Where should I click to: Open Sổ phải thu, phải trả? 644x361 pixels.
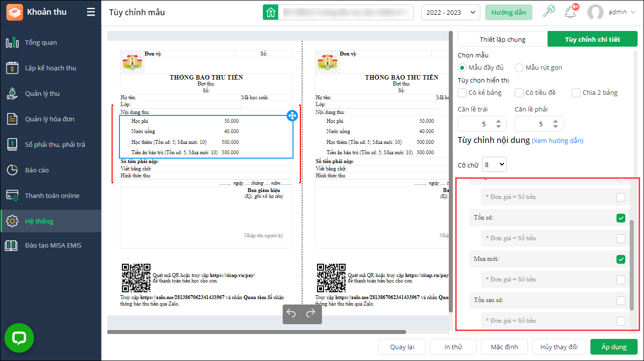pyautogui.click(x=51, y=144)
